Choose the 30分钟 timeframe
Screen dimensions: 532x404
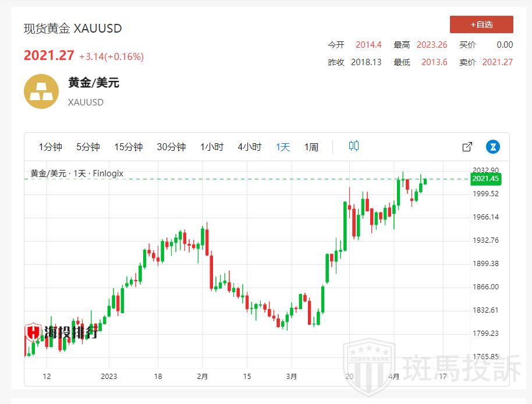pos(171,147)
